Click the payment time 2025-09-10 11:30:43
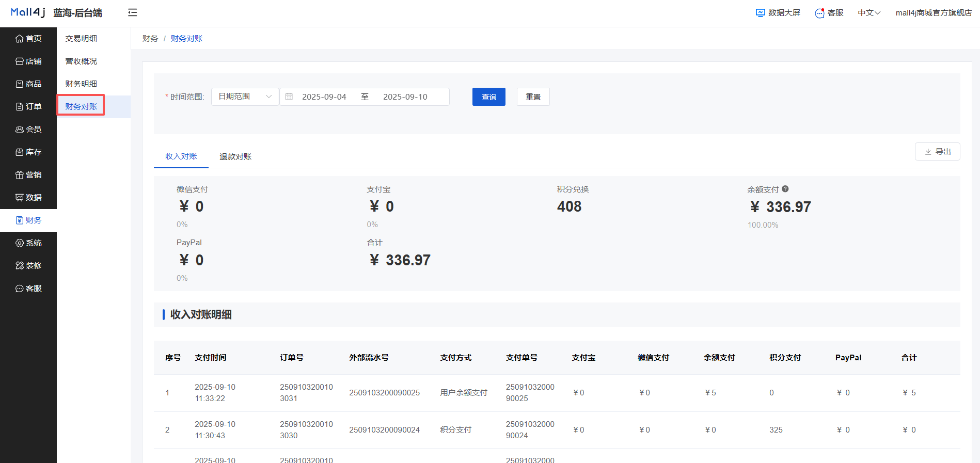The width and height of the screenshot is (980, 463). click(x=215, y=430)
